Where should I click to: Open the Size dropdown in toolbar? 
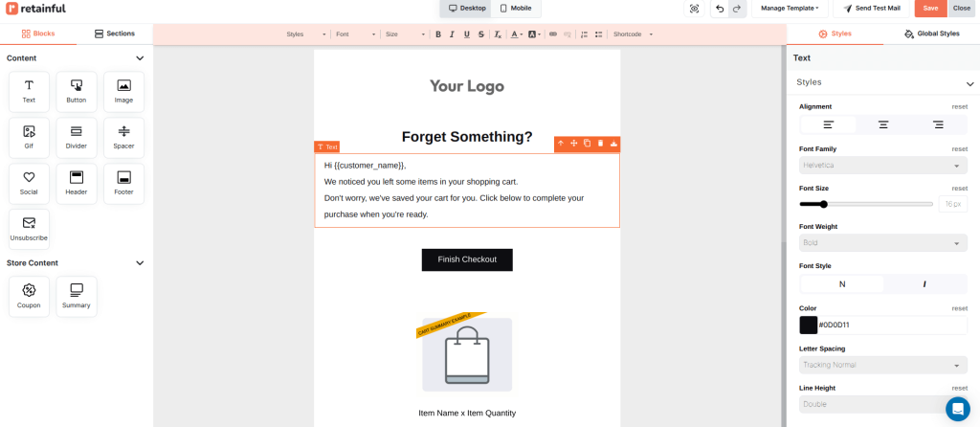[x=405, y=34]
